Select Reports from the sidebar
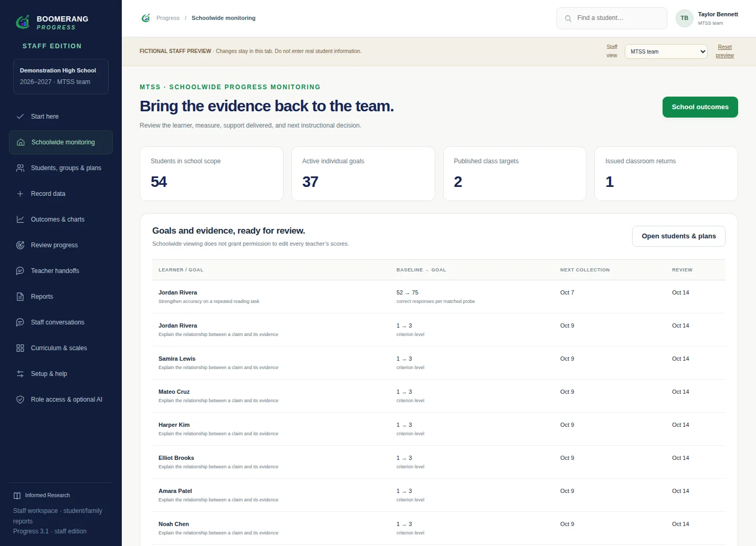 [x=61, y=297]
